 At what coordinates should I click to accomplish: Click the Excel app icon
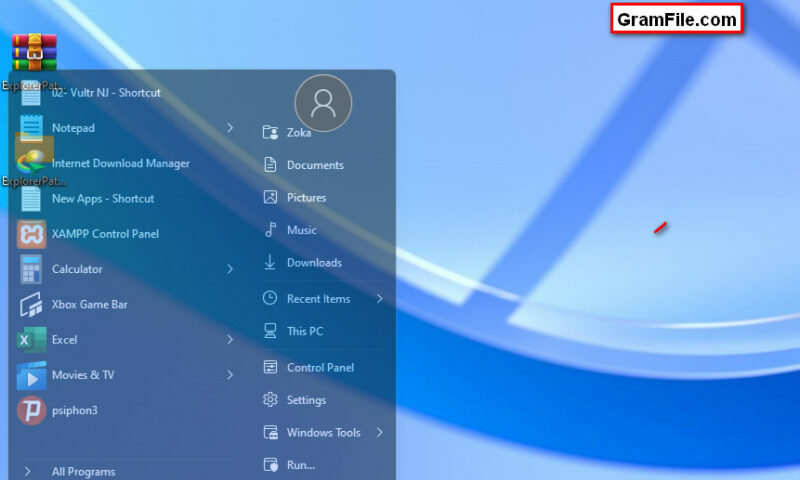tap(31, 340)
